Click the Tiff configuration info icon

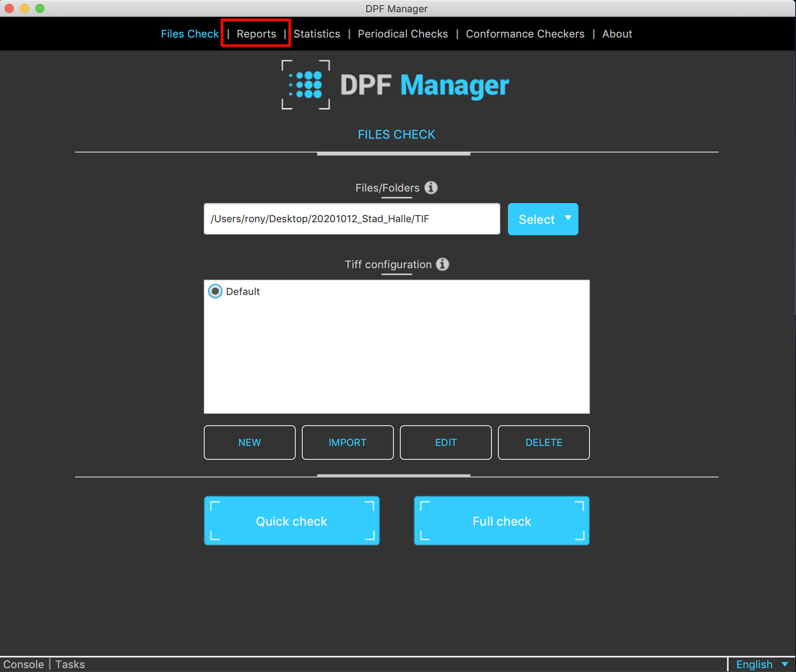442,264
